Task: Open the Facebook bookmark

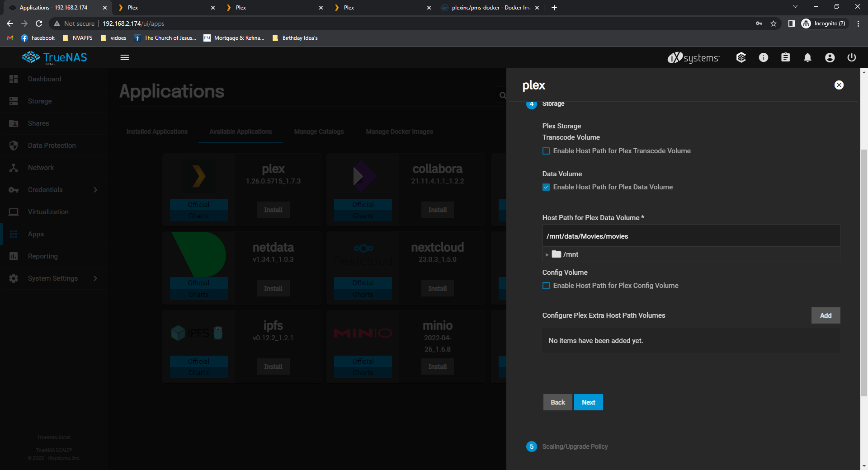Action: tap(38, 38)
